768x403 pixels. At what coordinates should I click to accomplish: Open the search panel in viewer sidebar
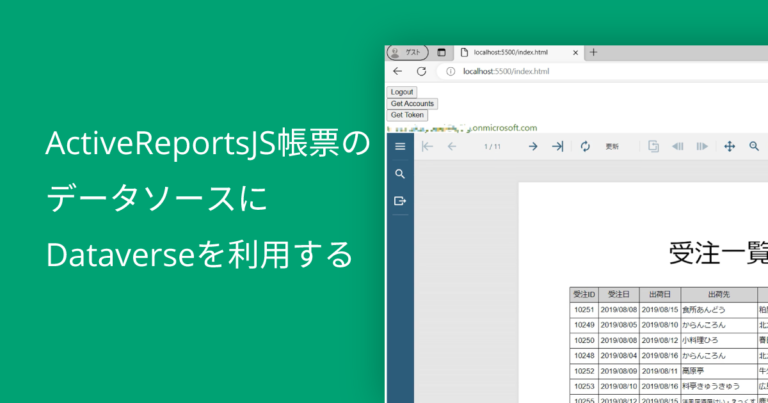coord(400,174)
